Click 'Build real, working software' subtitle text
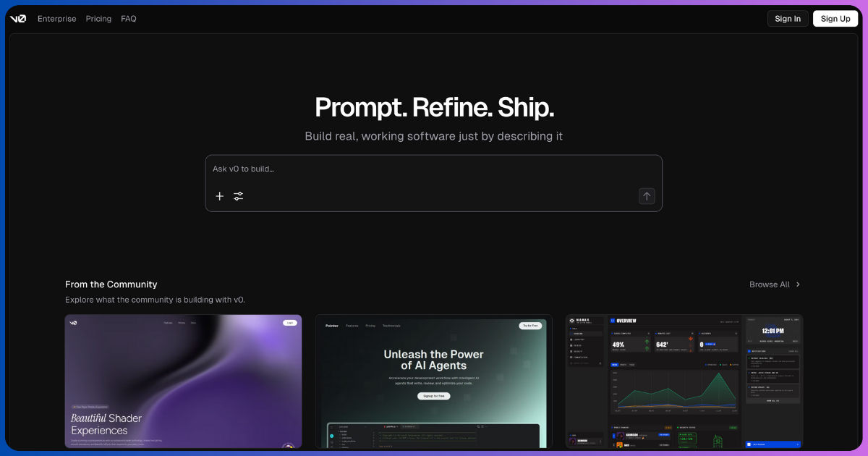 click(434, 136)
